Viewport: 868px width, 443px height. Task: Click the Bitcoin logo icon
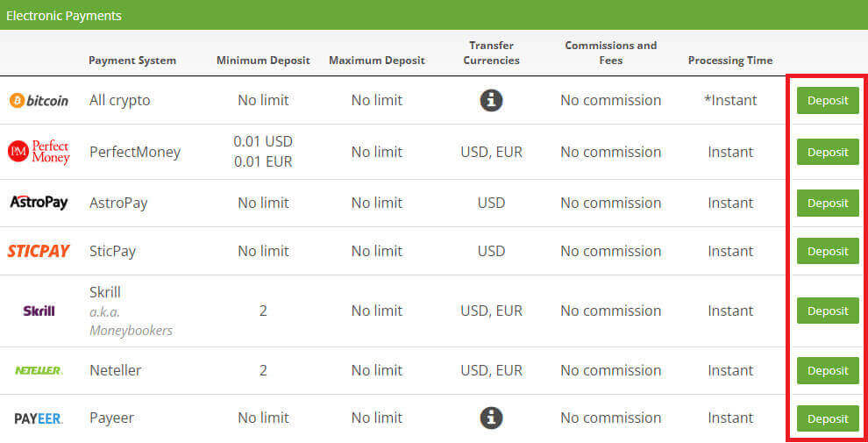click(x=39, y=101)
